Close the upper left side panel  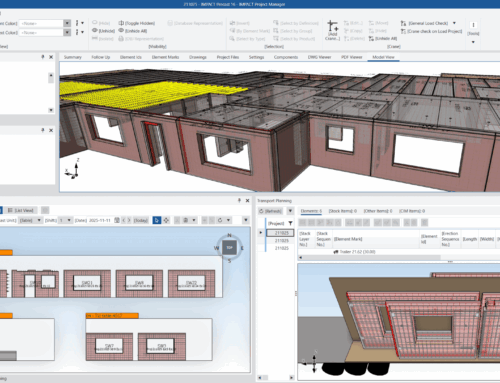[51, 57]
